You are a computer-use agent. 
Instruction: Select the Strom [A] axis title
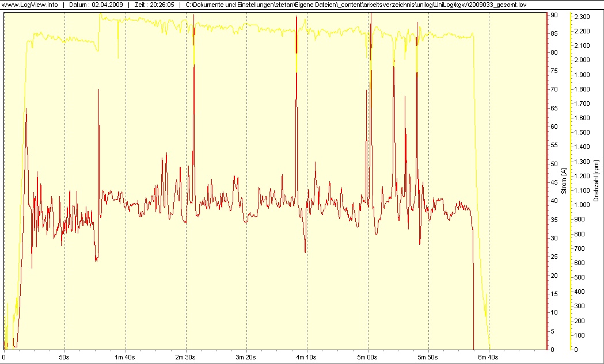(564, 181)
